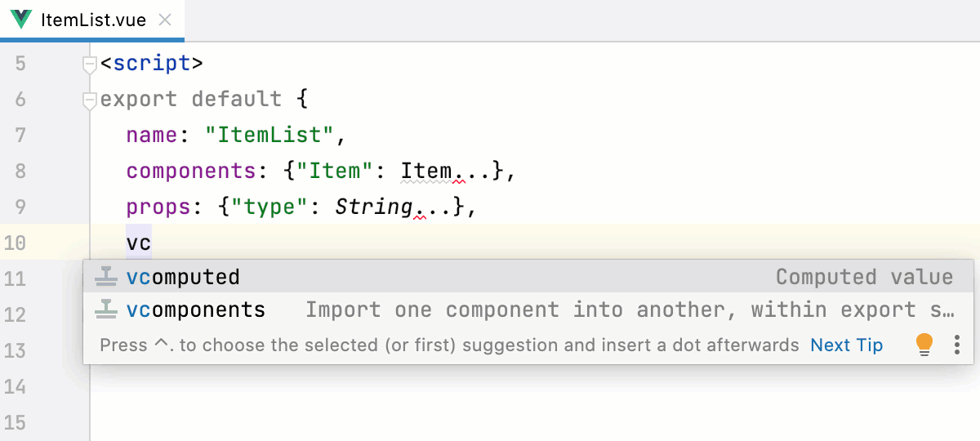
Task: Click the Vue logo icon on the file tab
Action: (21, 20)
